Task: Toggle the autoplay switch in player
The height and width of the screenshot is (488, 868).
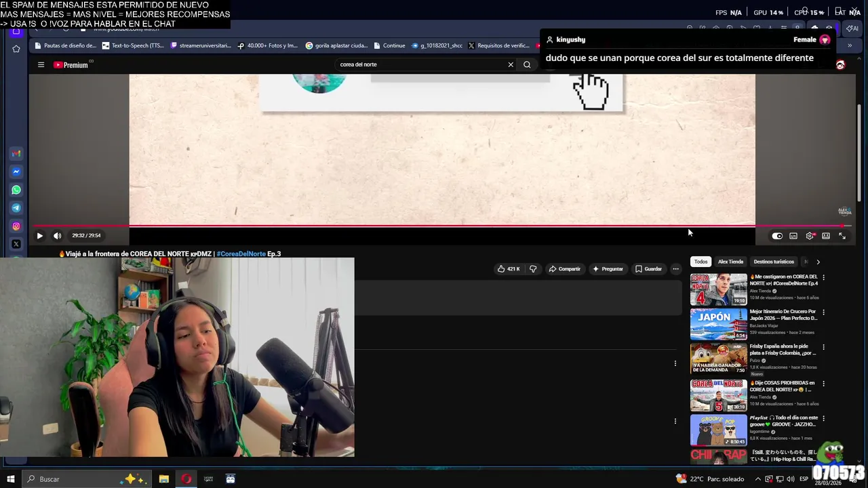Action: coord(777,236)
